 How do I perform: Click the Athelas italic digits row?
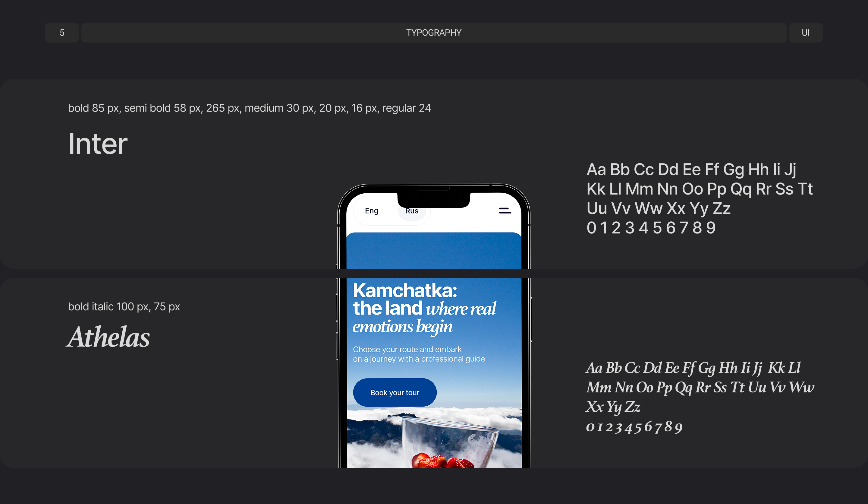(x=634, y=427)
